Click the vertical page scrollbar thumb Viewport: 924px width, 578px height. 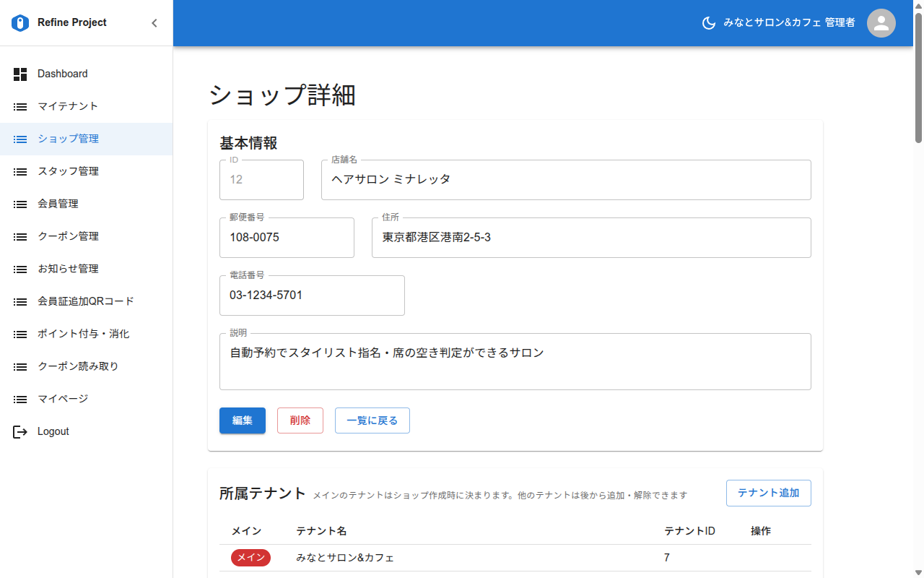[x=918, y=77]
